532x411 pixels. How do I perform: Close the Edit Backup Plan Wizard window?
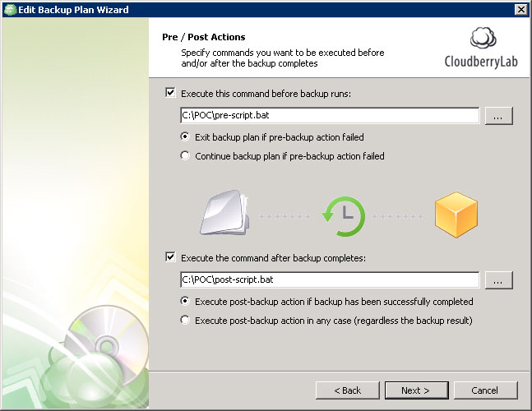(x=520, y=9)
